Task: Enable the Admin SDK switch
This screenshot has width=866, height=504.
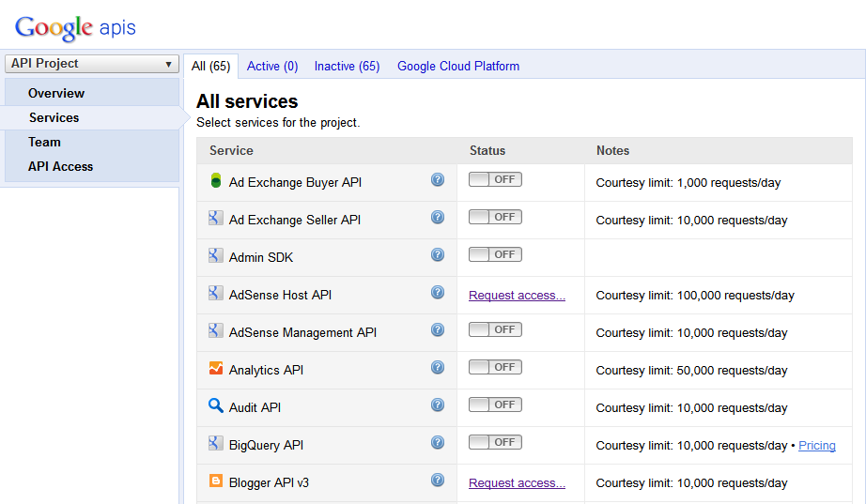Action: [x=495, y=254]
